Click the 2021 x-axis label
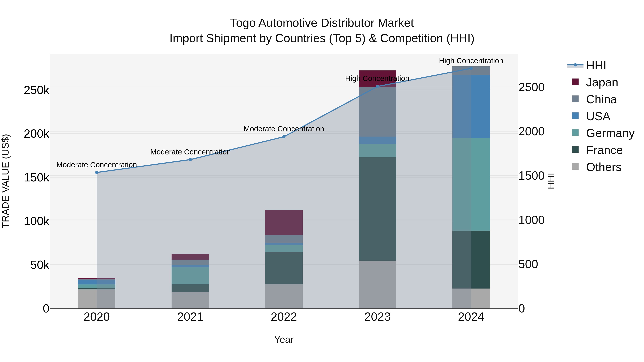 pyautogui.click(x=190, y=317)
